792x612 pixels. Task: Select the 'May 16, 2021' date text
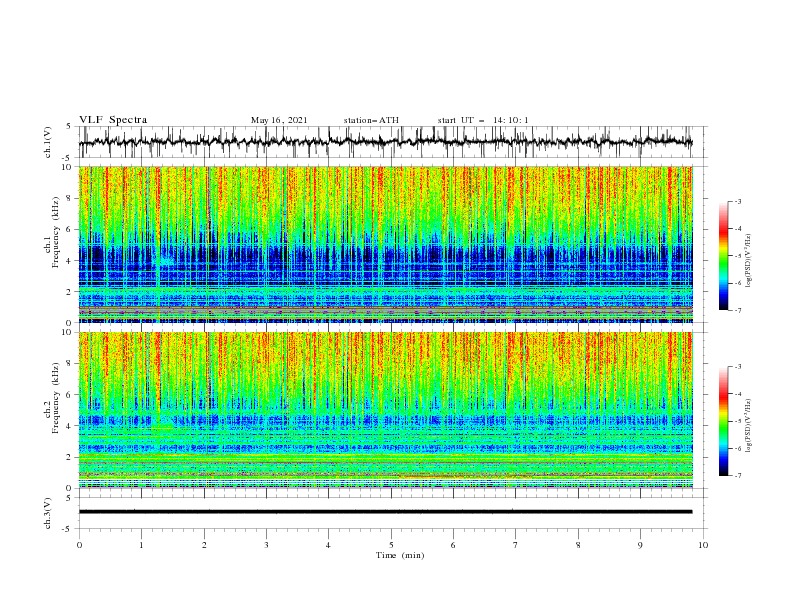tap(279, 120)
